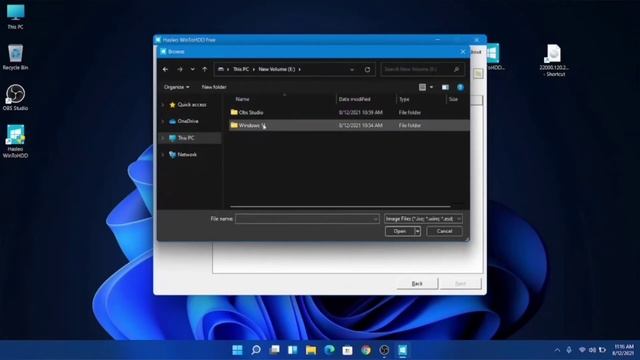Open the Recycle Bin desktop icon
This screenshot has width=640, height=360.
(15, 57)
